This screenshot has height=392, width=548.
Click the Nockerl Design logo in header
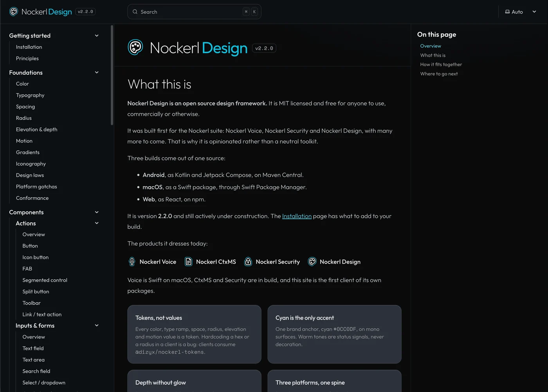[x=41, y=12]
